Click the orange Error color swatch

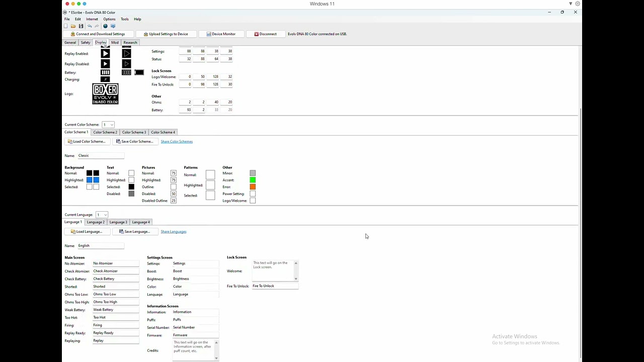253,187
